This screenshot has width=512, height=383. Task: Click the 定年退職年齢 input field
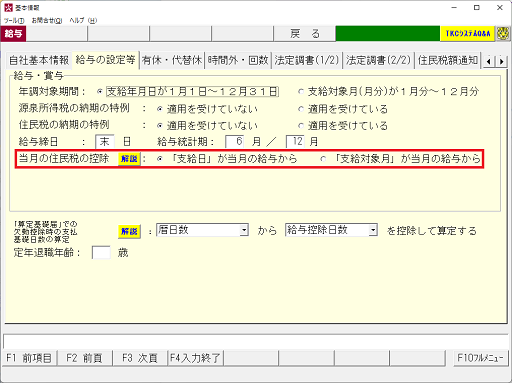[x=101, y=253]
